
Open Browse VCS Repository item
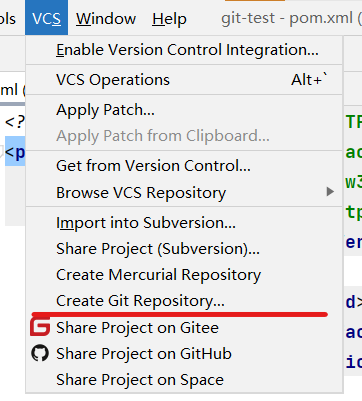tap(184, 192)
